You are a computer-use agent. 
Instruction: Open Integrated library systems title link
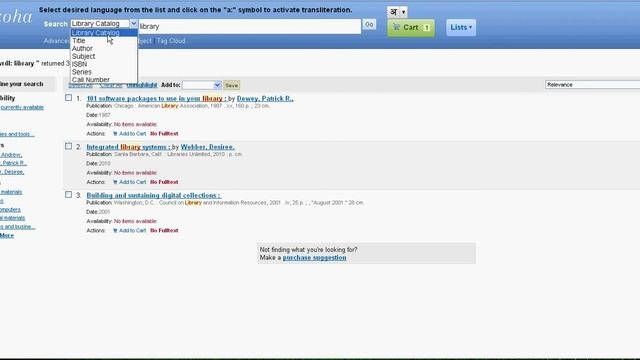129,147
